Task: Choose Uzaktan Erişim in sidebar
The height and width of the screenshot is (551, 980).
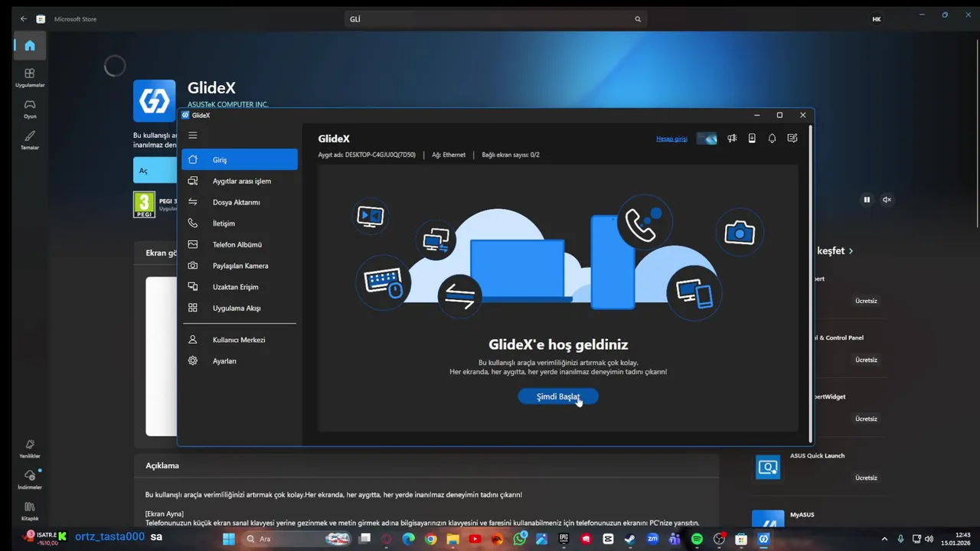Action: tap(240, 286)
